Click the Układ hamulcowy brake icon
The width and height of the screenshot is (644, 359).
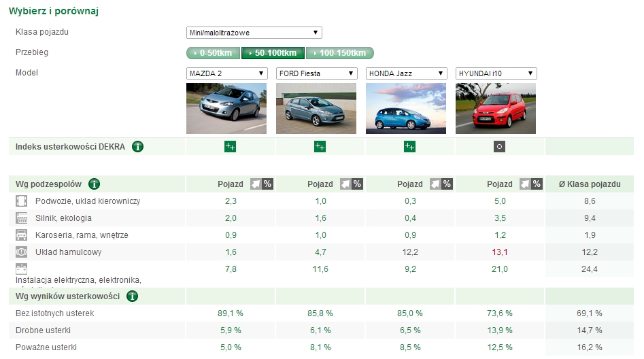tap(22, 252)
